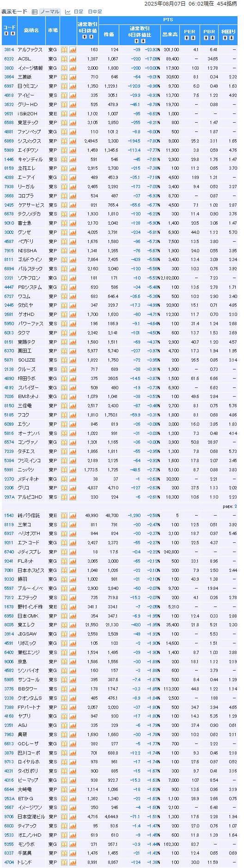Image resolution: width=244 pixels, height=868 pixels.
Task: Open the chart icon for シスメックス
Action: (x=73, y=141)
